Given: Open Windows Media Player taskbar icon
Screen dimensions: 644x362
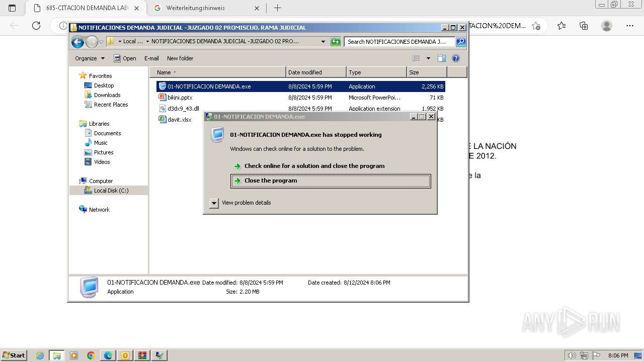Looking at the screenshot, I should pyautogui.click(x=74, y=355).
